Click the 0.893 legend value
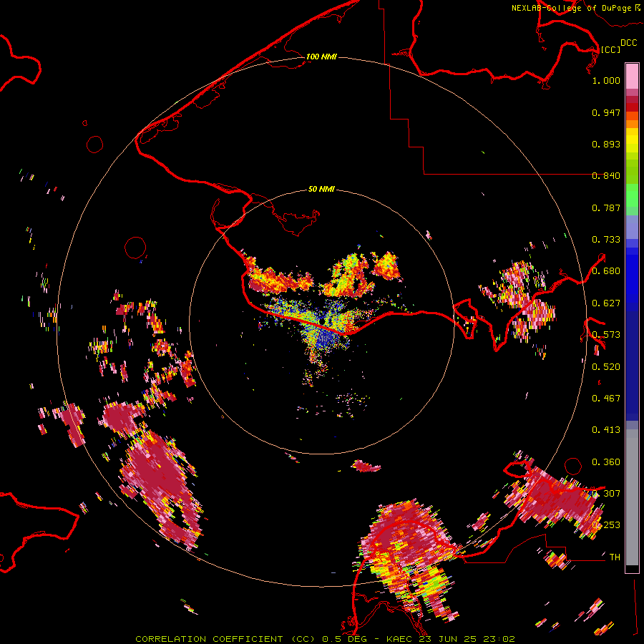 (x=606, y=144)
